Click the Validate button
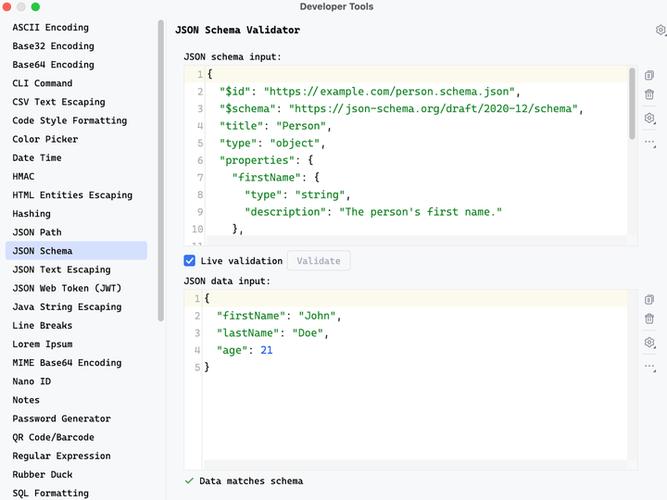Viewport: 667px width, 500px height. click(x=319, y=260)
